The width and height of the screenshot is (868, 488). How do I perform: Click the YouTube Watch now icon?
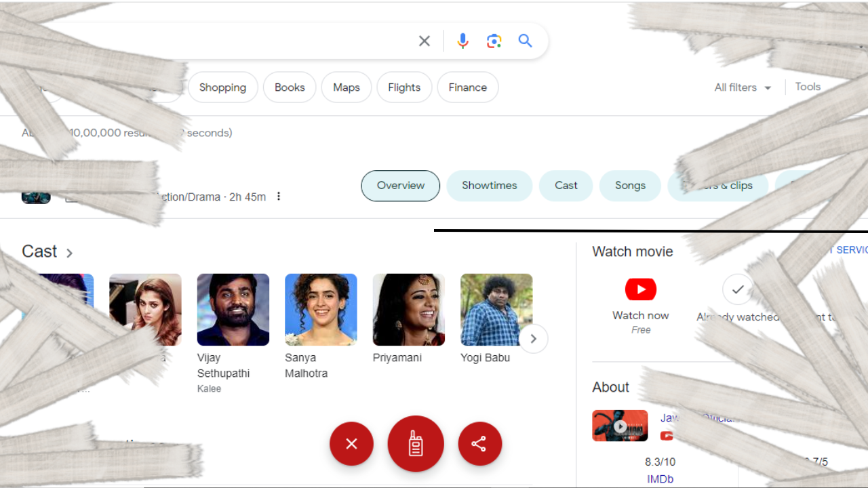click(640, 289)
